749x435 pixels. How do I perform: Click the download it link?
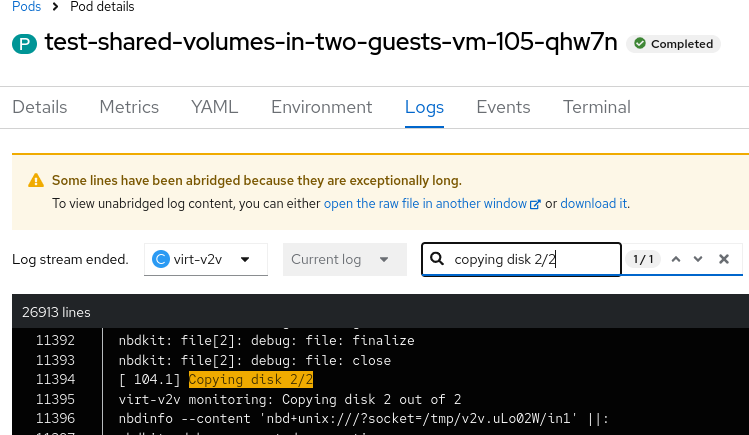click(x=593, y=203)
